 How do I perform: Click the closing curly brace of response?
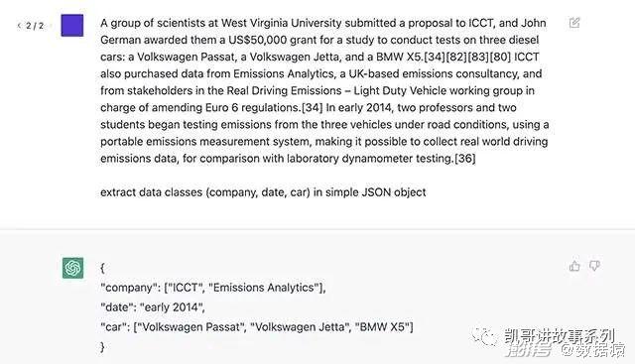click(x=102, y=346)
